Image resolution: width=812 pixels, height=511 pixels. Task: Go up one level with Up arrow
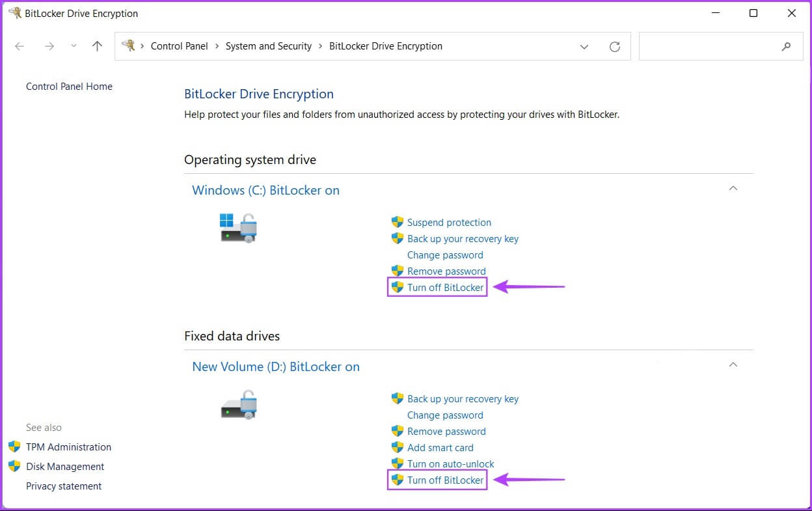[x=97, y=46]
